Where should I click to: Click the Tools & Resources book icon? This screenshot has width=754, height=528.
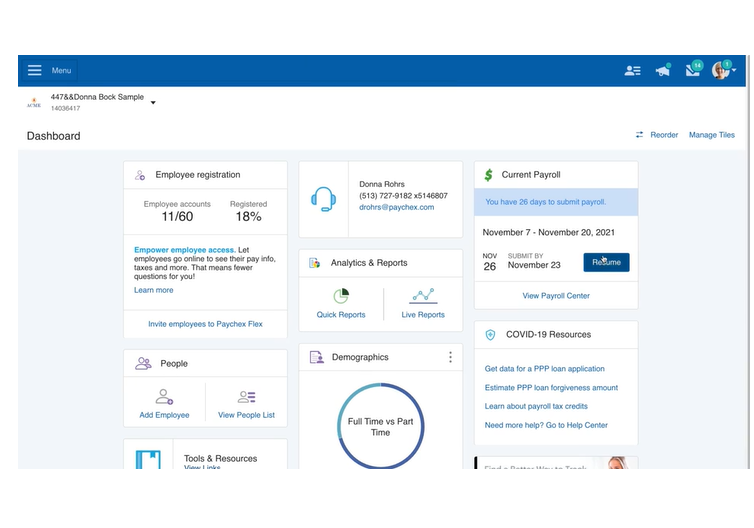point(148,459)
